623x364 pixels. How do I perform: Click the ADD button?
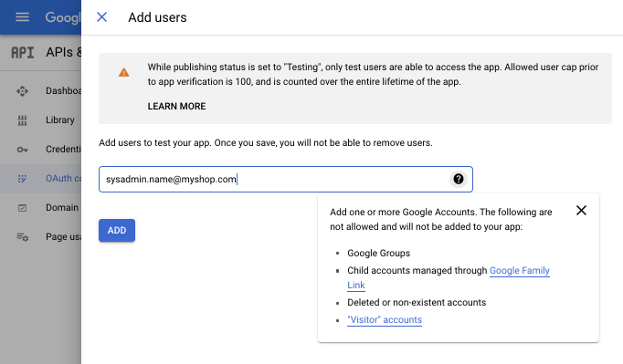(x=117, y=230)
